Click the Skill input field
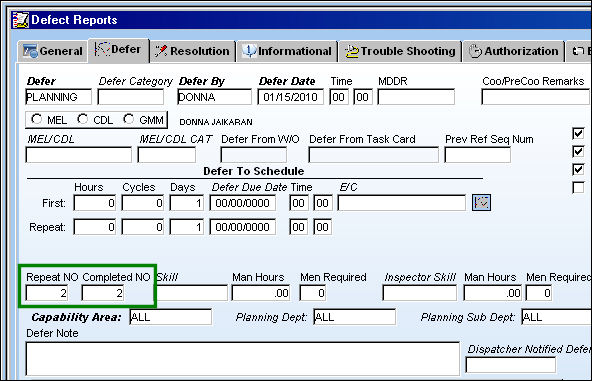Viewport: 592px width, 381px height. [x=192, y=293]
